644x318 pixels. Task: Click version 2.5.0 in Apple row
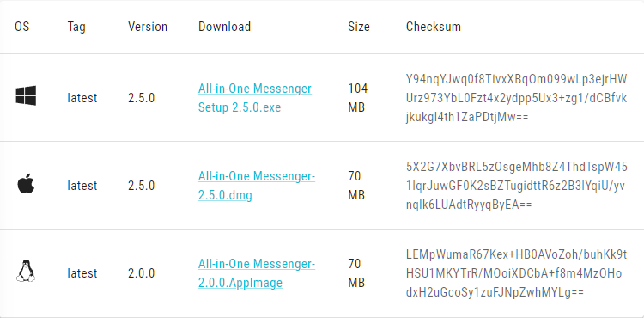coord(142,186)
